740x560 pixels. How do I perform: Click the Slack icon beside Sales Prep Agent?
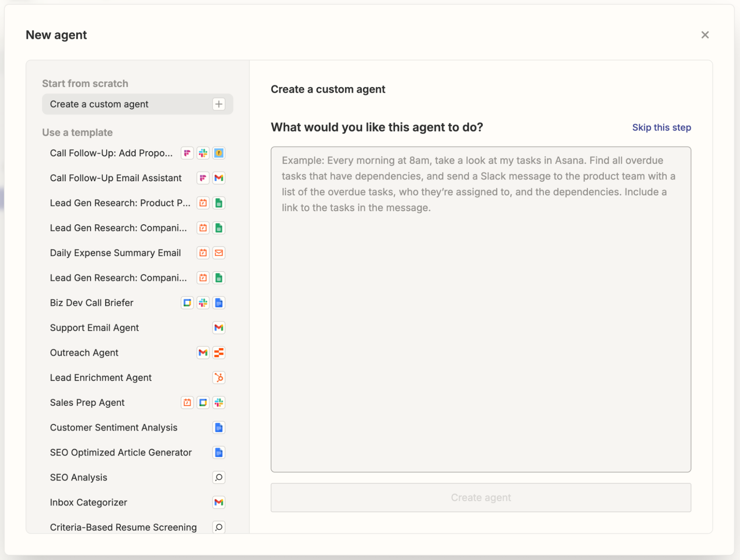pyautogui.click(x=218, y=402)
